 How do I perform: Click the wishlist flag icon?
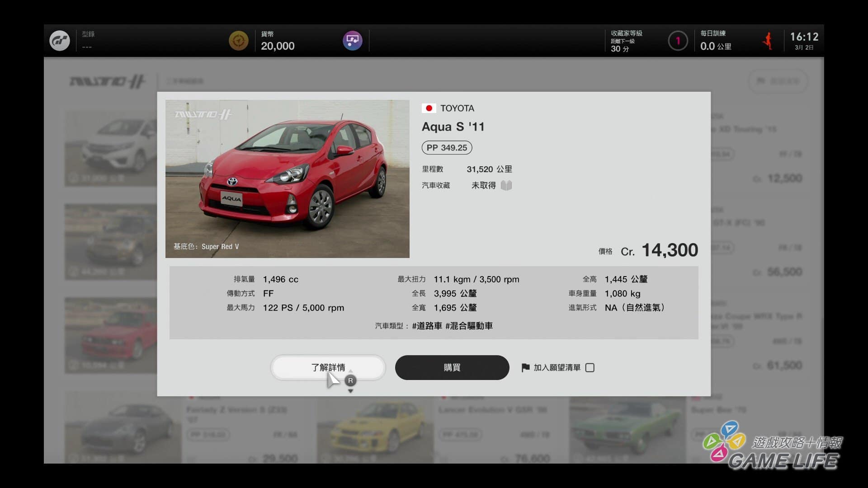[x=525, y=368]
